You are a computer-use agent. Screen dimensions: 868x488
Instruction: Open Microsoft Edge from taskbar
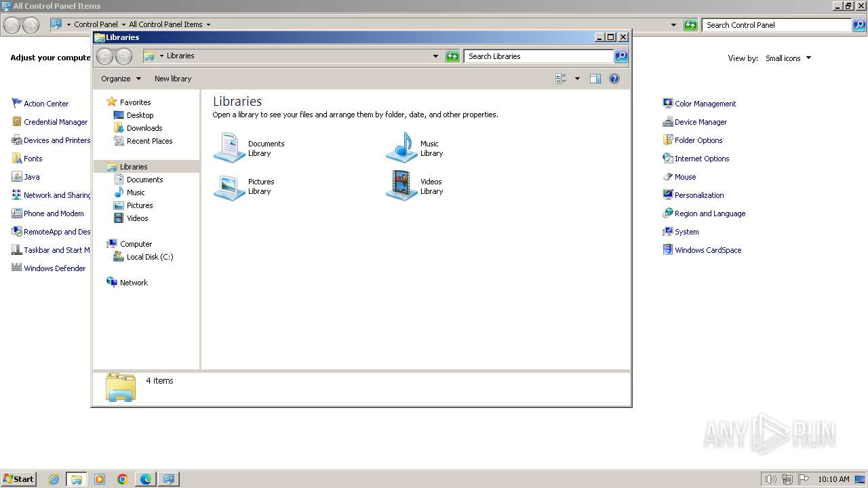point(146,479)
